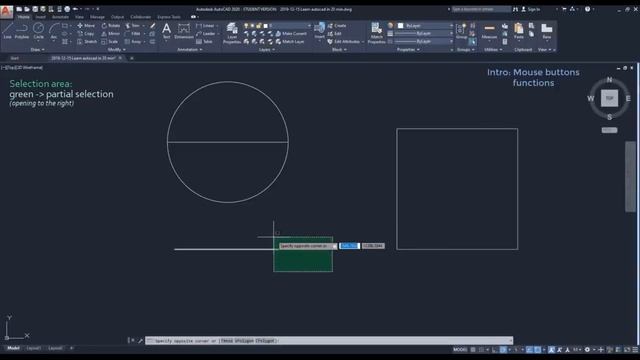The width and height of the screenshot is (640, 360).
Task: Click the Measure tool
Action: click(x=489, y=31)
